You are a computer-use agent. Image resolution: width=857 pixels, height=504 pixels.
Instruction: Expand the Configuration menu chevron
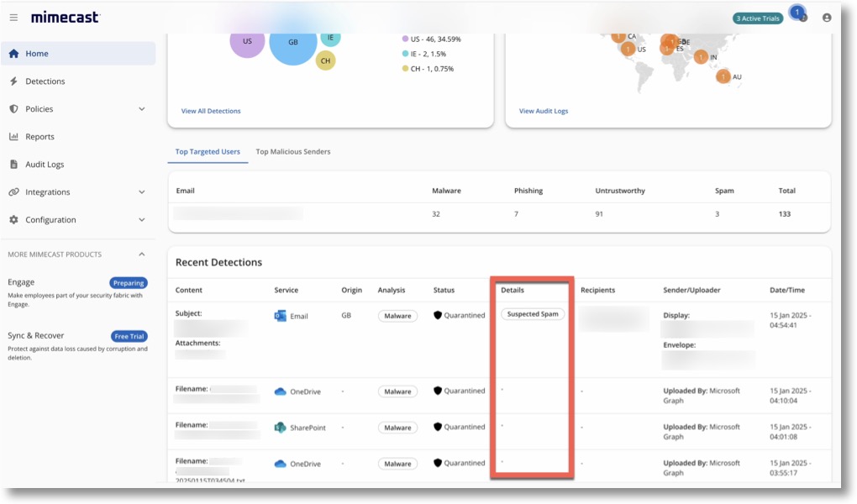(141, 220)
